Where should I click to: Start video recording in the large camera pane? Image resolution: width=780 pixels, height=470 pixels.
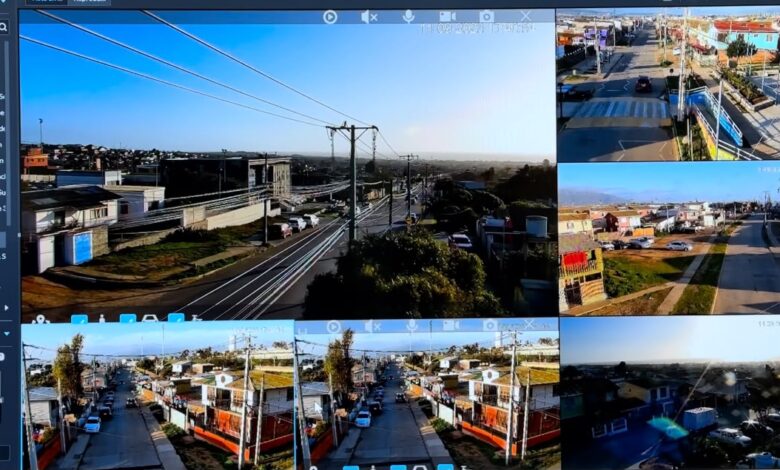(447, 16)
